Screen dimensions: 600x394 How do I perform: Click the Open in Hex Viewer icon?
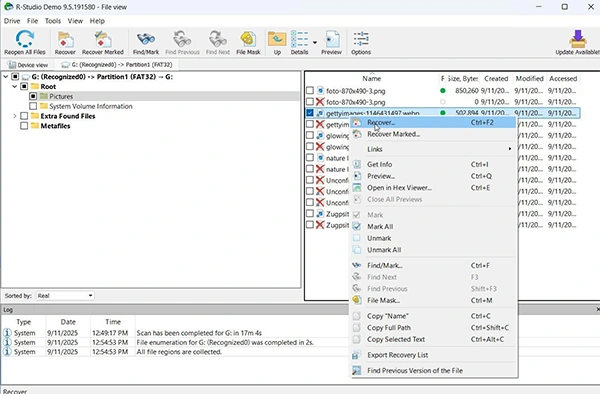(x=357, y=188)
